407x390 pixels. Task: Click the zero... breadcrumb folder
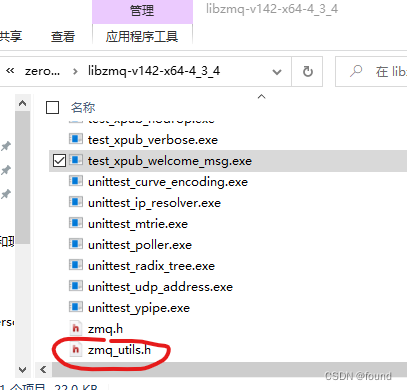click(42, 71)
